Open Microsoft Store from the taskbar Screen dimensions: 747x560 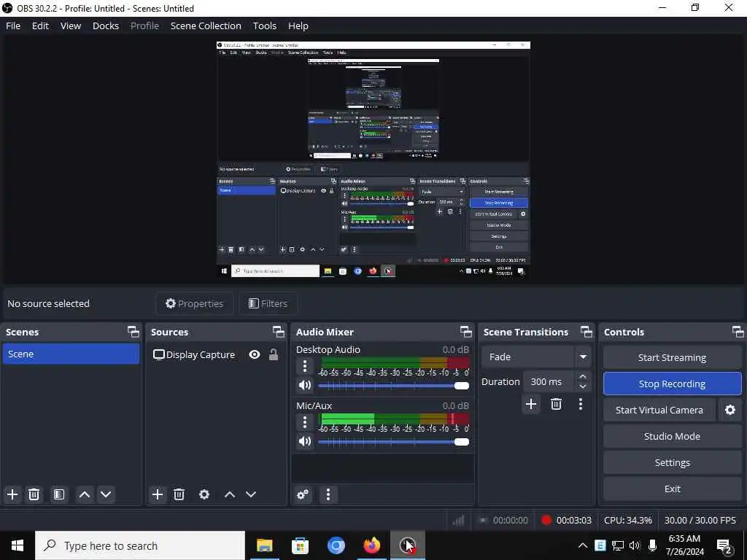300,545
